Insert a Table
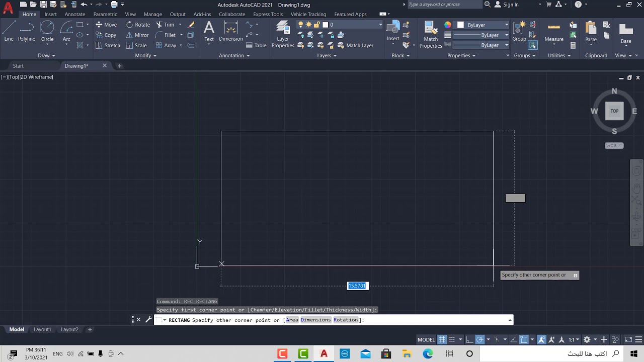Viewport: 644px width, 362px height. coord(256,45)
